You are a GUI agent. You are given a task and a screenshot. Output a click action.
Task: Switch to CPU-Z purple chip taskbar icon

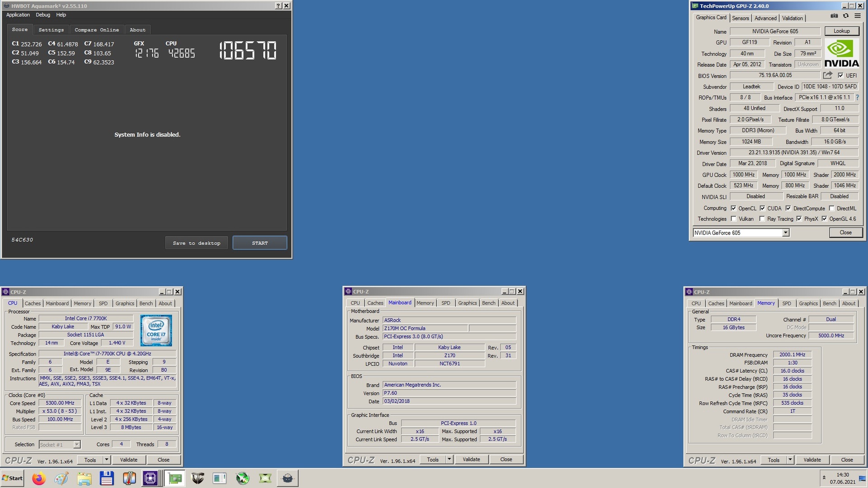tap(150, 478)
